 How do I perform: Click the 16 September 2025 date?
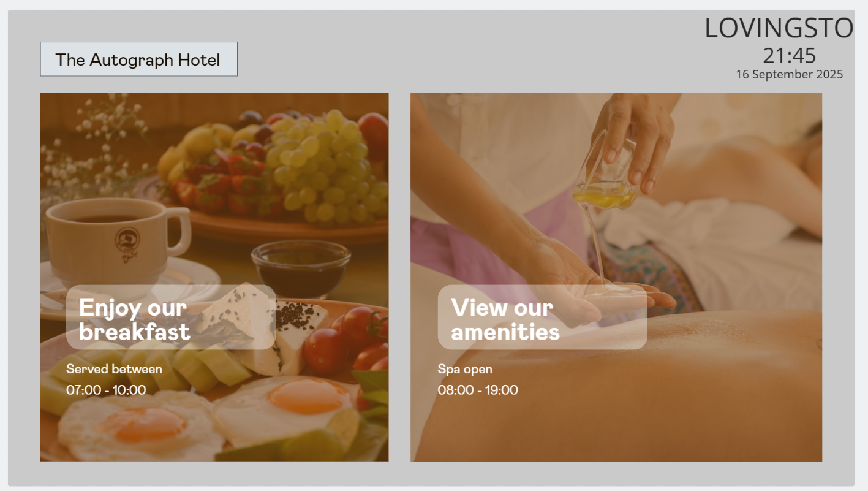pyautogui.click(x=789, y=75)
